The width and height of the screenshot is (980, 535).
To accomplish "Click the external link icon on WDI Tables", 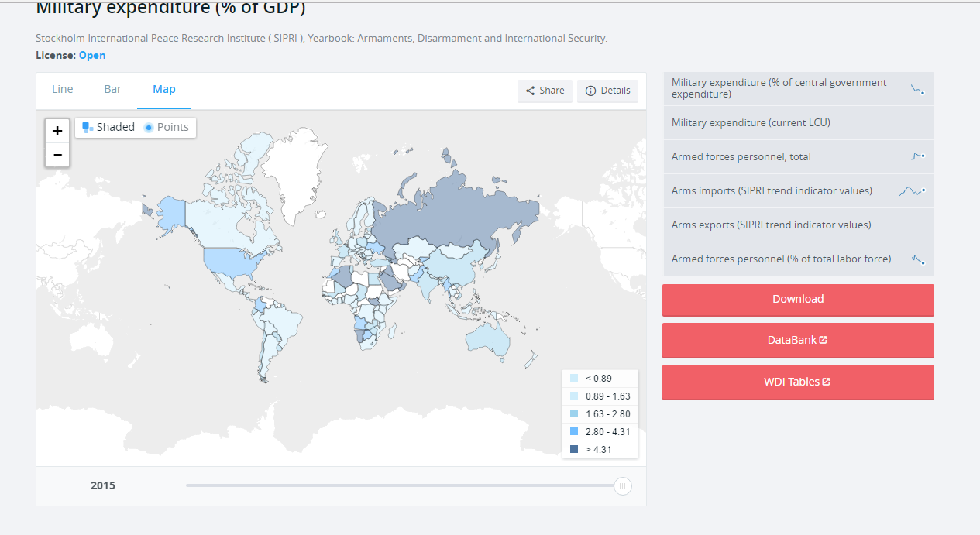I will point(826,382).
